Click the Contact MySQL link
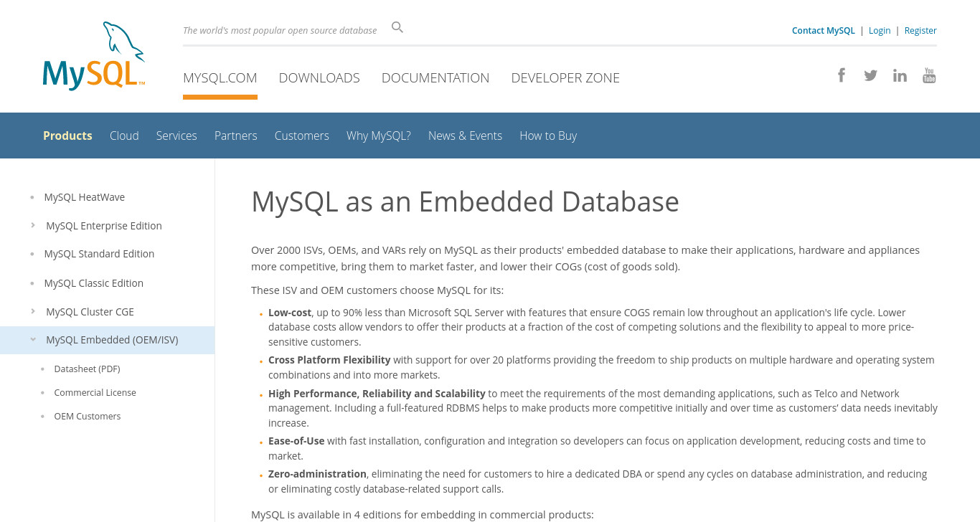This screenshot has width=980, height=522. click(824, 31)
